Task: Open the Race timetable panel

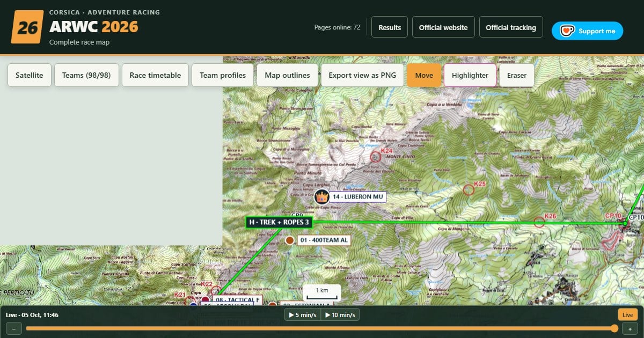Action: [155, 75]
